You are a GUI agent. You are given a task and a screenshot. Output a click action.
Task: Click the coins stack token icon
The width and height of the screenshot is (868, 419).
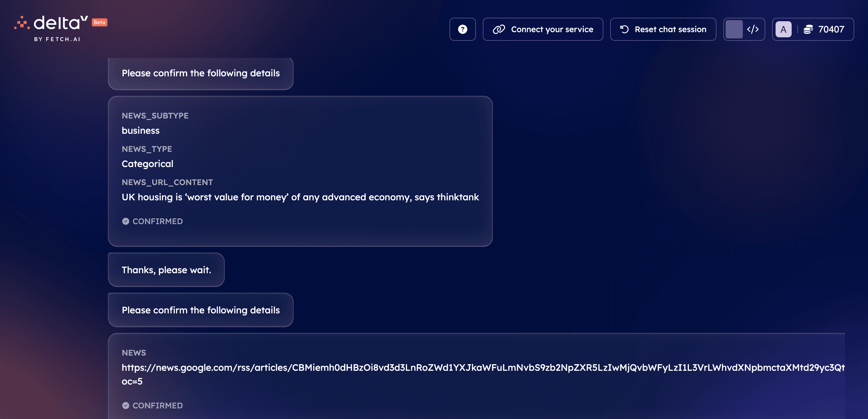click(808, 29)
